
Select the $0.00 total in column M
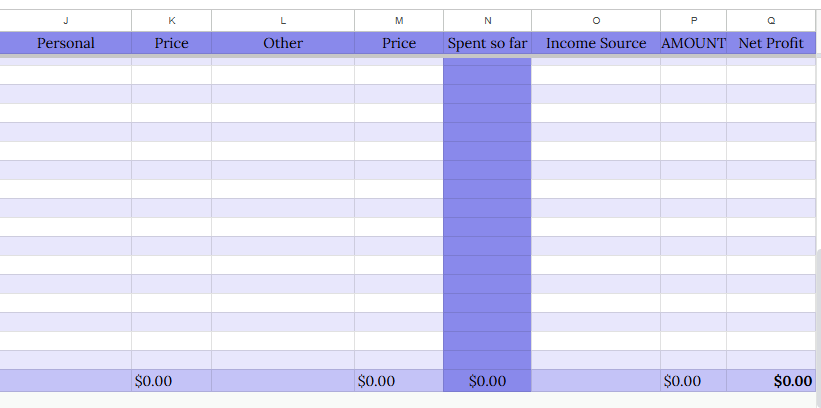point(377,381)
